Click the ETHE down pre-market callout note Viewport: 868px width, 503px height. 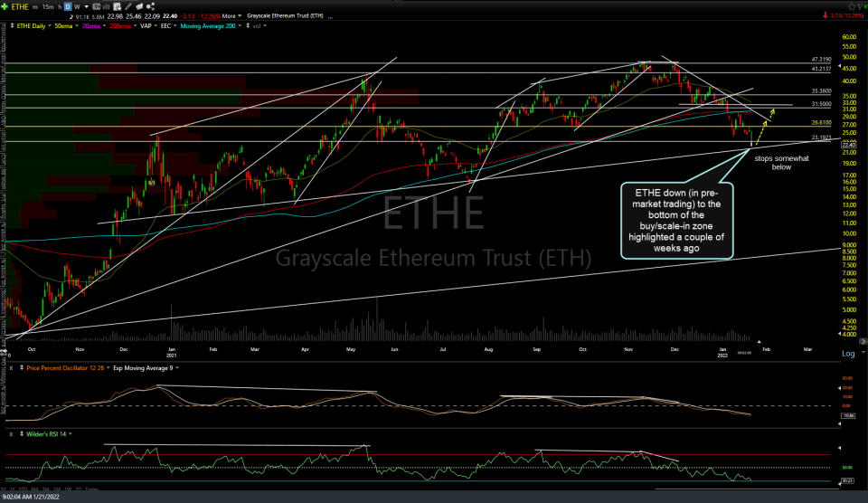tap(676, 221)
